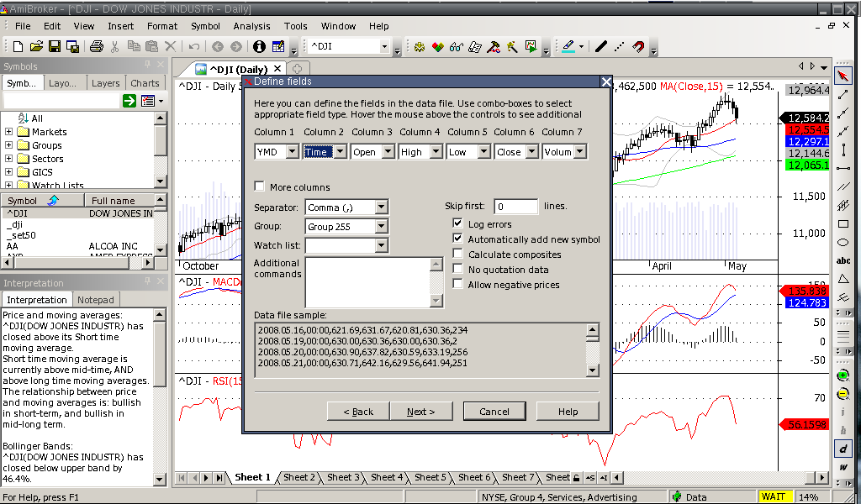The image size is (861, 504).
Task: Open the Symbol menu
Action: point(205,26)
